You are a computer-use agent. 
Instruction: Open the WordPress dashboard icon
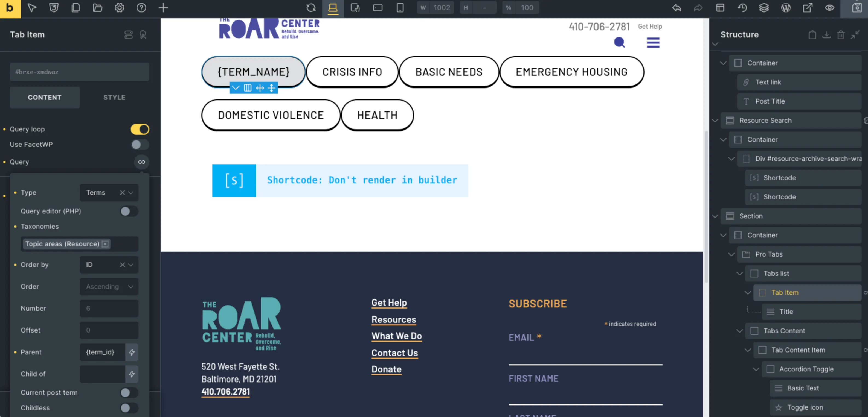pos(785,8)
